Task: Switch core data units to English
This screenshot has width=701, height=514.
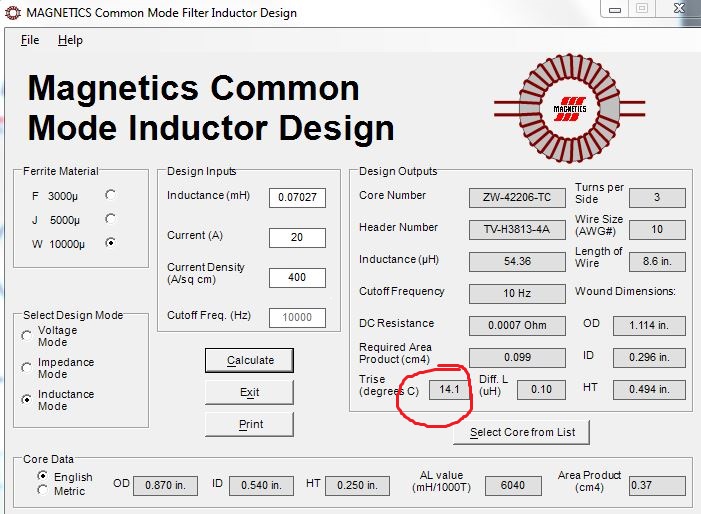Action: point(42,476)
